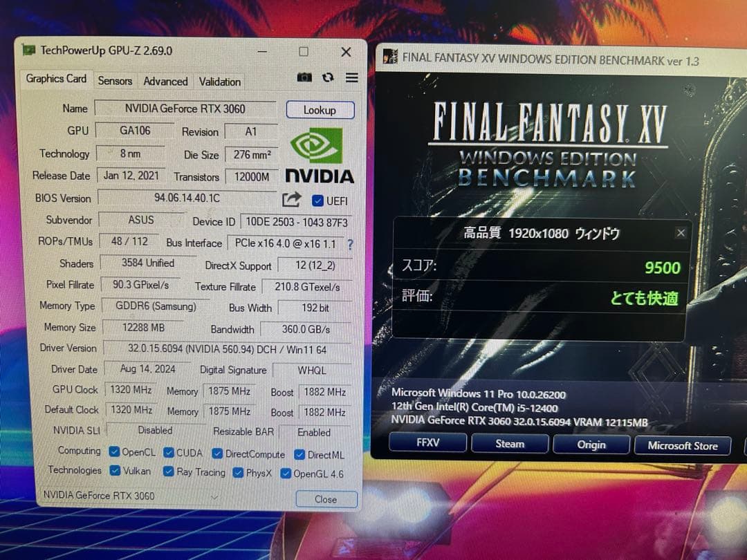Click the Name field showing RTX 3060
This screenshot has height=560, width=747.
coord(185,109)
